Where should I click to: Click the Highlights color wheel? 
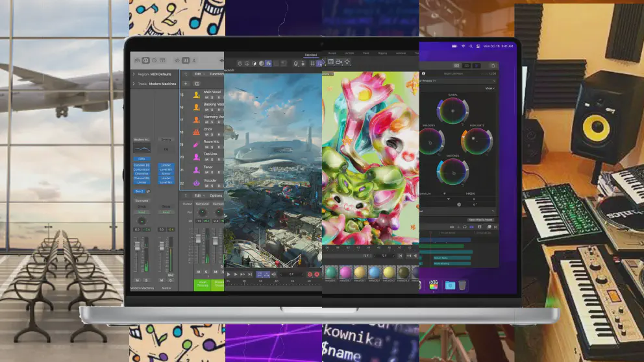coord(477,141)
